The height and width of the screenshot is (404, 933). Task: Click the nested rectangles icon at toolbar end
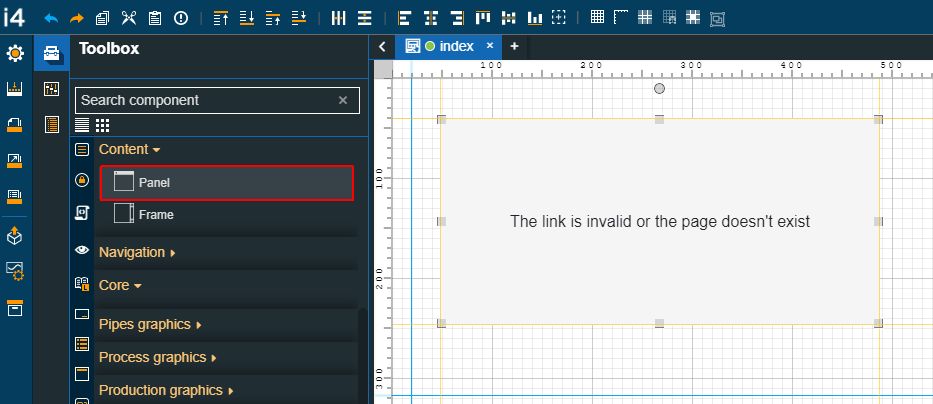718,19
